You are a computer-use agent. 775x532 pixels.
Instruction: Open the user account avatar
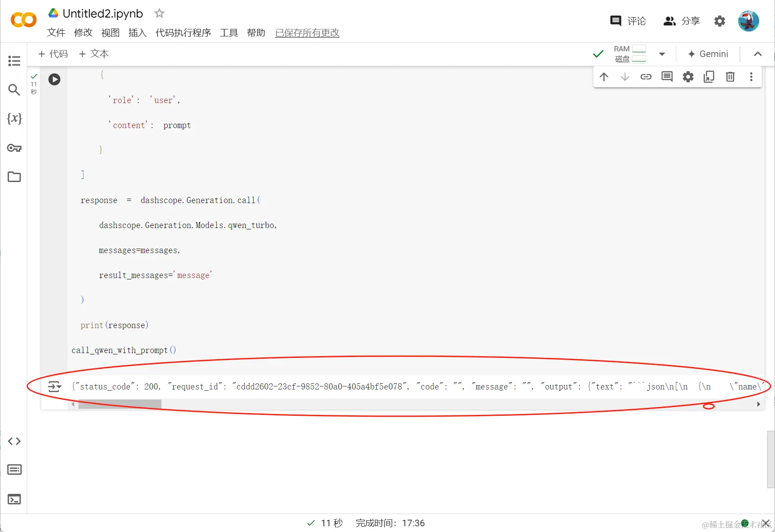click(x=748, y=21)
